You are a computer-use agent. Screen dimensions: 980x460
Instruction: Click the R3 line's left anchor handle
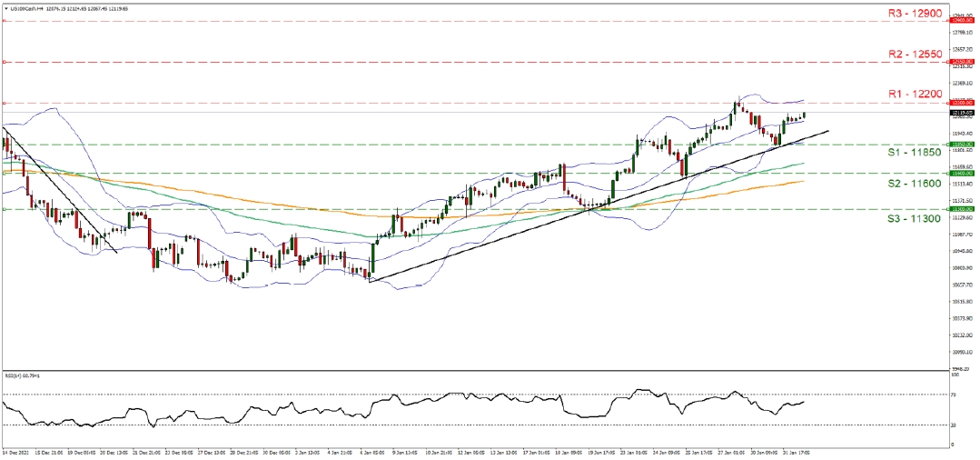point(5,19)
